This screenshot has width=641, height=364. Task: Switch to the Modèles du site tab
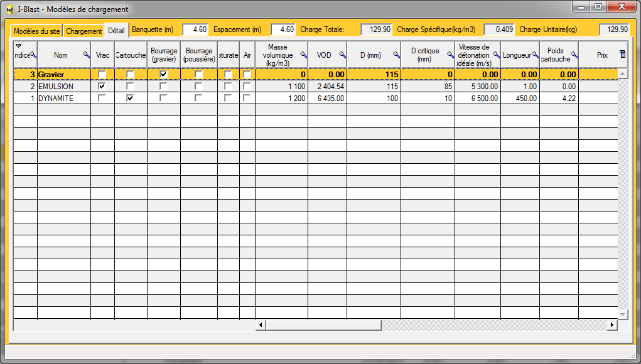click(37, 31)
